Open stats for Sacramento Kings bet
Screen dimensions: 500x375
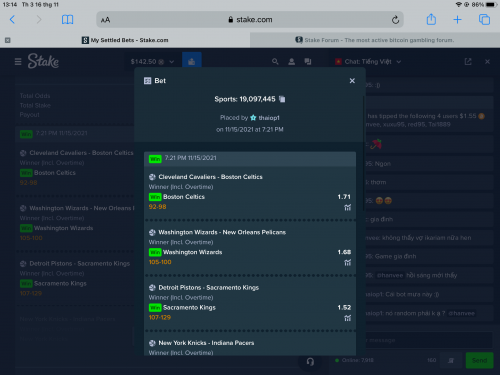(347, 318)
